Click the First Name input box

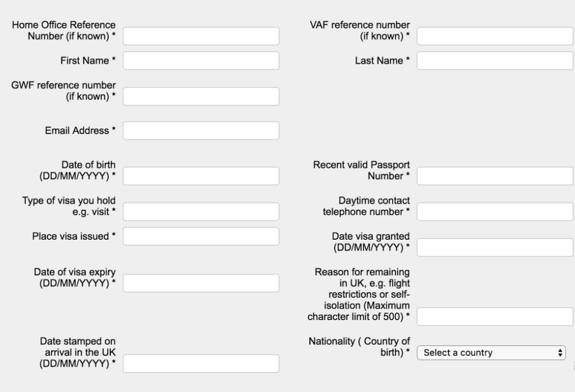coord(201,60)
